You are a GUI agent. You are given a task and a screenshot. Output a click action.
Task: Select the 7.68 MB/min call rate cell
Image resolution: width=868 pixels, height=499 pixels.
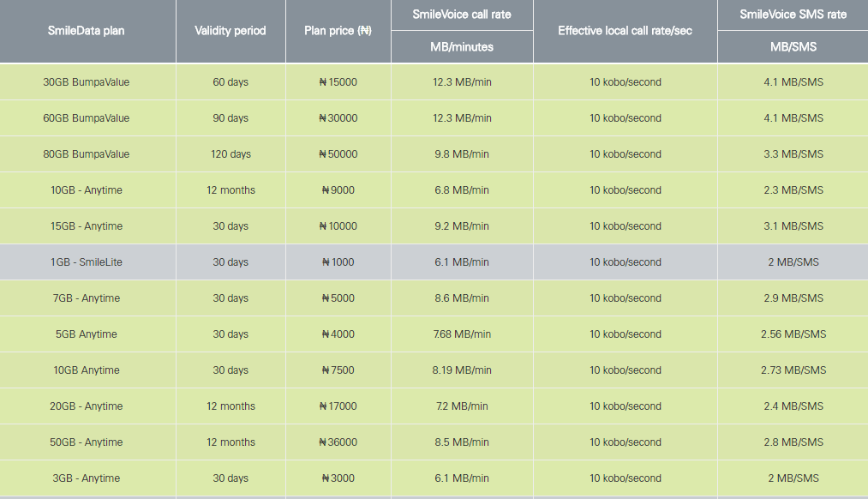pyautogui.click(x=462, y=334)
